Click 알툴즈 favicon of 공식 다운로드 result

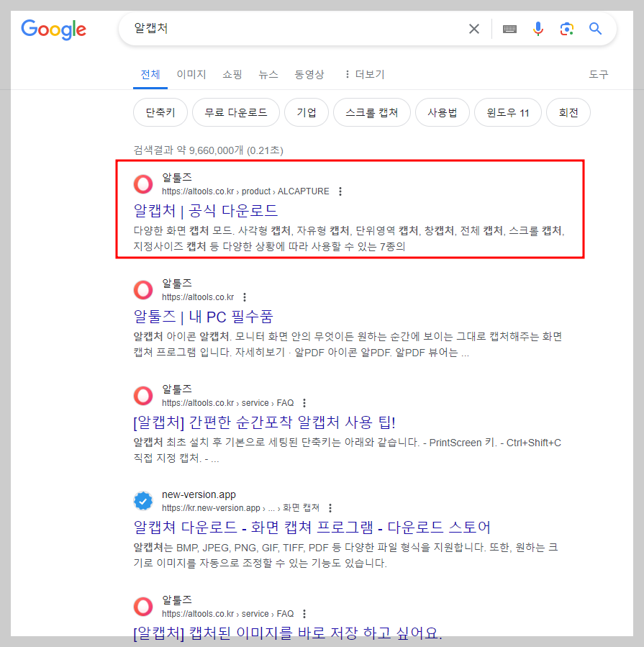click(143, 184)
